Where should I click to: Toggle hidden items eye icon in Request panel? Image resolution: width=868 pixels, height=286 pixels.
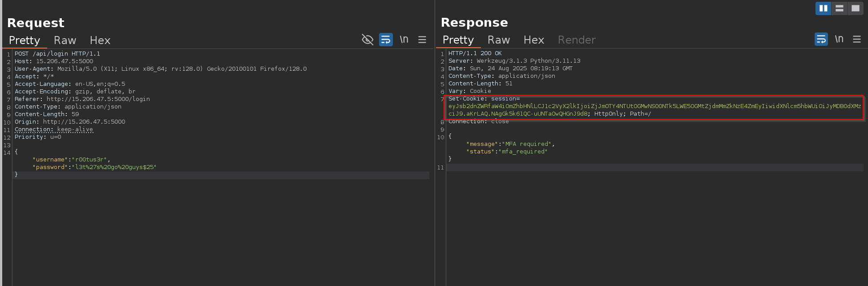click(367, 40)
